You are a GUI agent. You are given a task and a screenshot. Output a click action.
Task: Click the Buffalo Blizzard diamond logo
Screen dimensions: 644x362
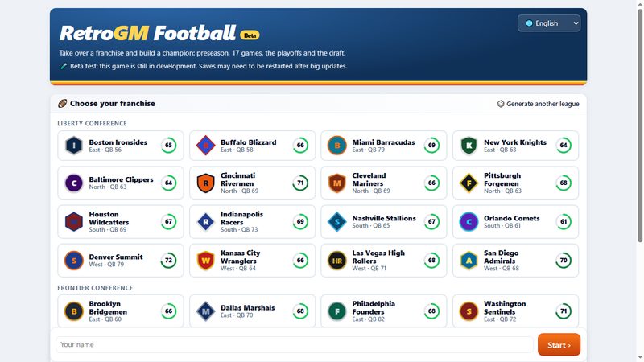point(206,146)
